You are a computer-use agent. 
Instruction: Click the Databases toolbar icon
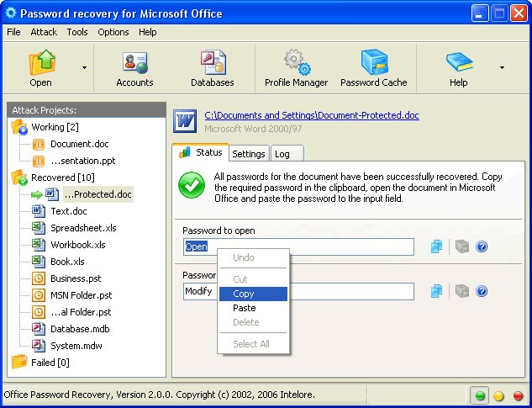tap(213, 61)
